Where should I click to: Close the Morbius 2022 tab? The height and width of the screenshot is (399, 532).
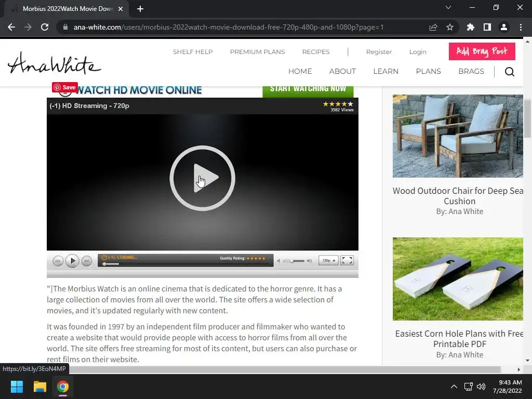click(x=121, y=9)
